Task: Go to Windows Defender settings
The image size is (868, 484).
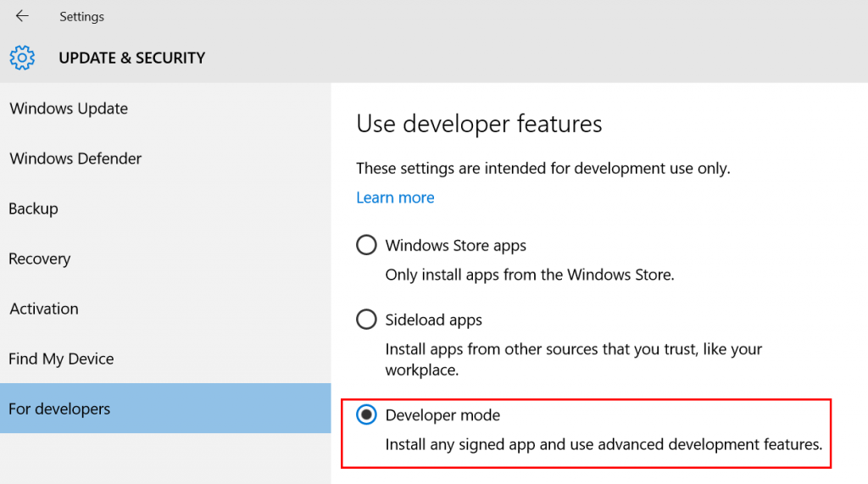Action: tap(75, 159)
